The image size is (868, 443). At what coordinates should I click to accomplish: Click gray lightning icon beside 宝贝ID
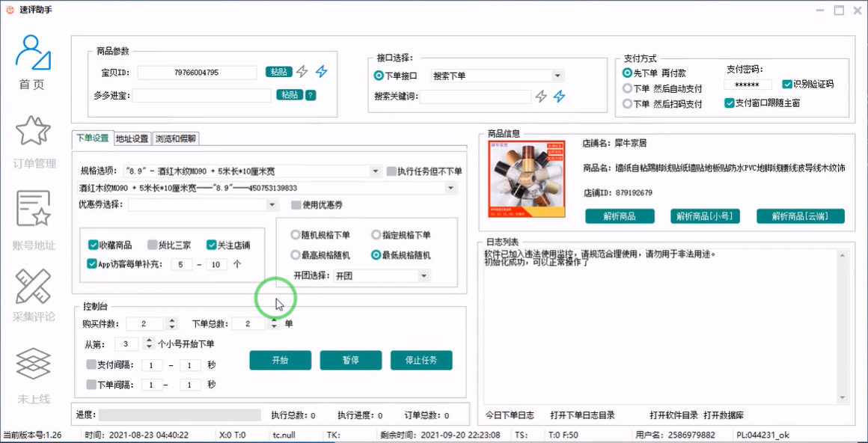pos(302,71)
